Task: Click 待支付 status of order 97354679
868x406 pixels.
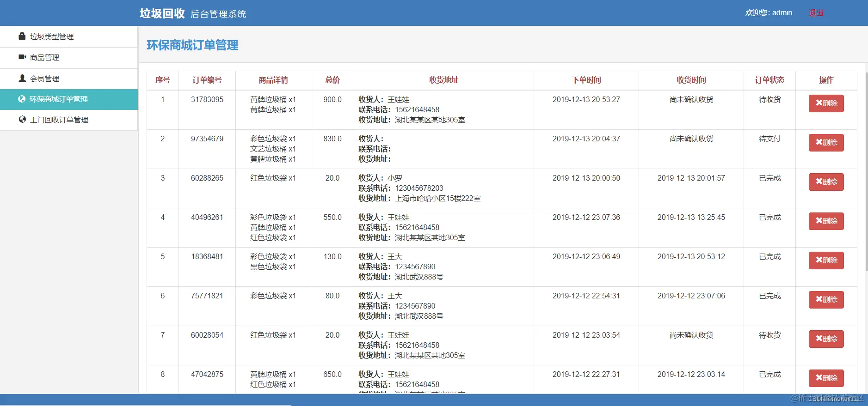Action: click(770, 139)
